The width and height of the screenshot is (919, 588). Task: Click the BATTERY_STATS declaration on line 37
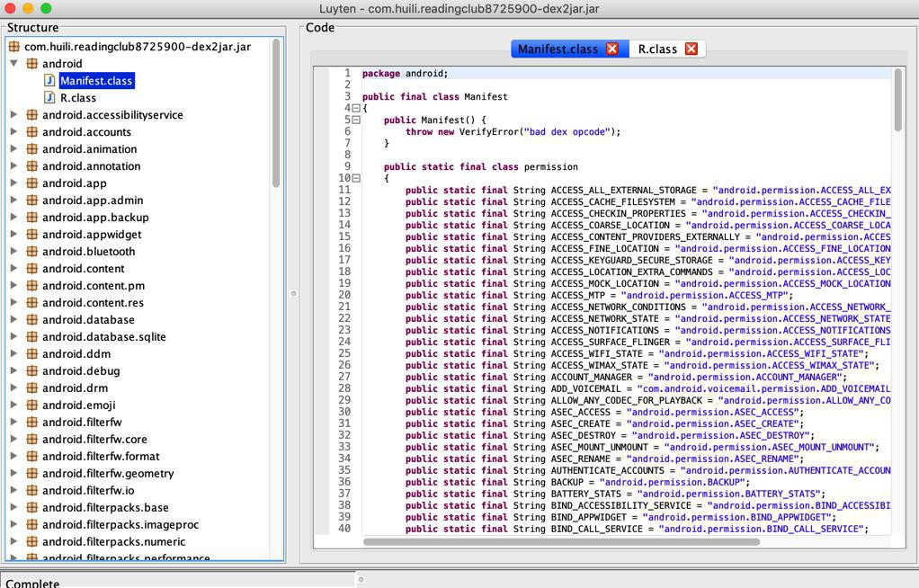click(615, 494)
